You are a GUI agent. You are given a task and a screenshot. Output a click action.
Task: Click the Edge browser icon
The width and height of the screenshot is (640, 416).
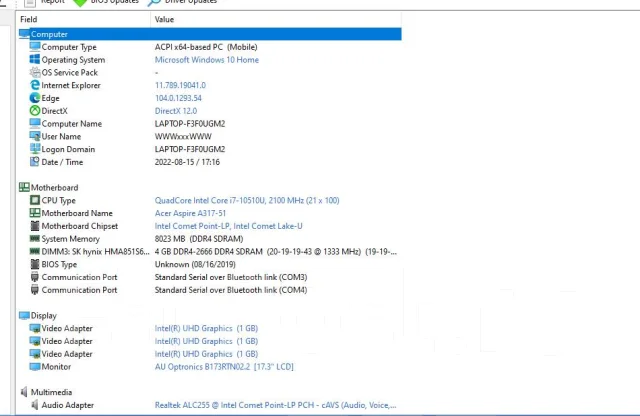35,98
